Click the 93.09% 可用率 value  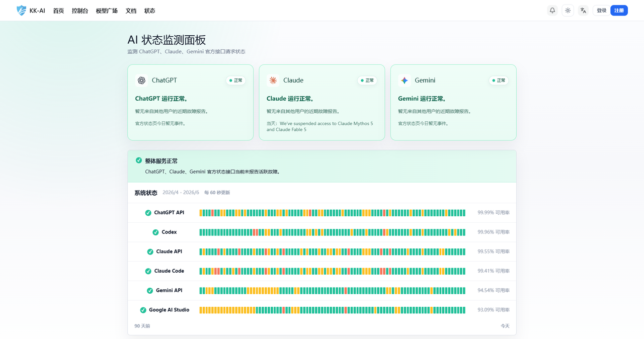click(494, 310)
